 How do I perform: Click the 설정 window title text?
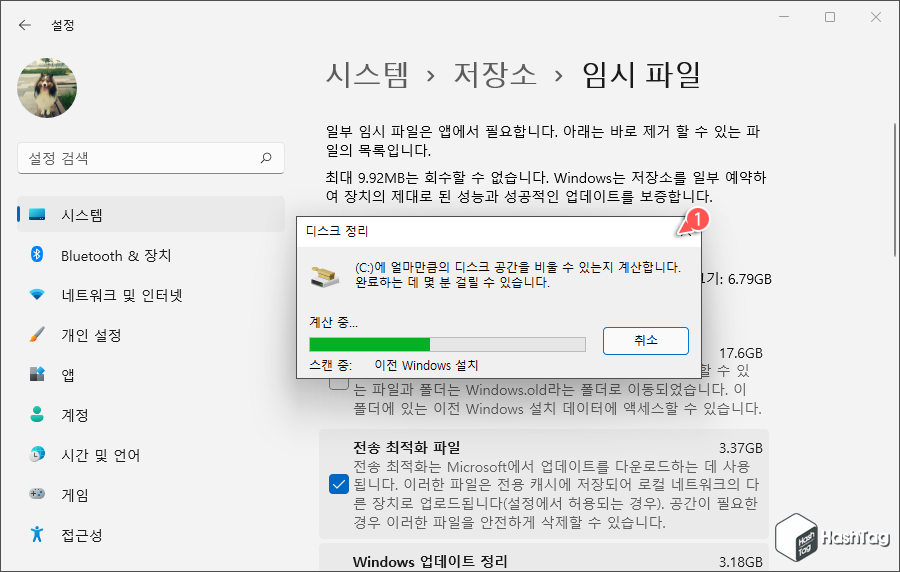click(63, 25)
